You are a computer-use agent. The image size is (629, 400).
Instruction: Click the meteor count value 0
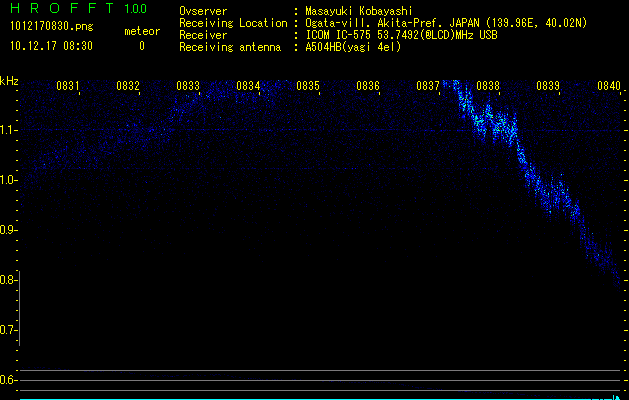tap(142, 46)
